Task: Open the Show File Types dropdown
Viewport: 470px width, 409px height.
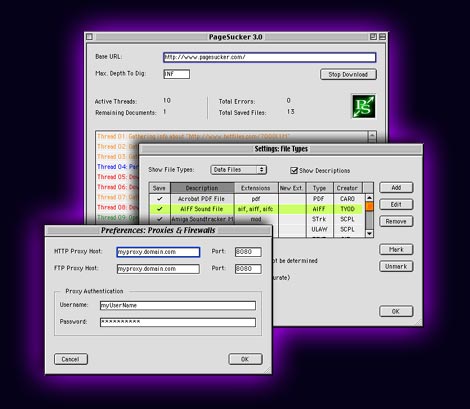Action: click(x=238, y=170)
